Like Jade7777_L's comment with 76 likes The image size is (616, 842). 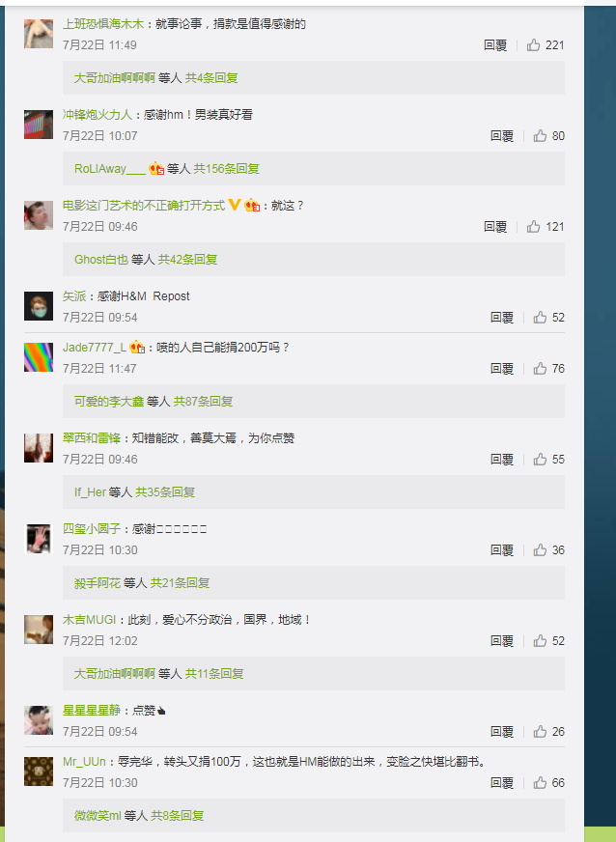tap(540, 369)
